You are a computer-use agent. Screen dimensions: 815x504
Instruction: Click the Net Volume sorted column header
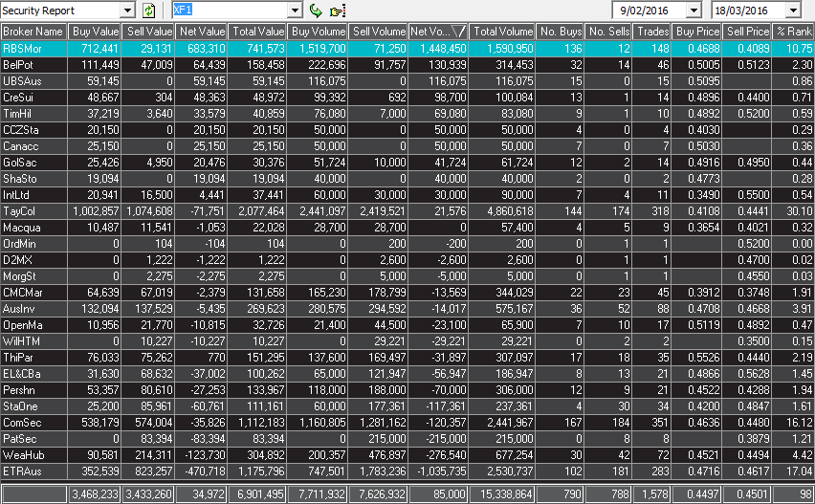click(438, 32)
